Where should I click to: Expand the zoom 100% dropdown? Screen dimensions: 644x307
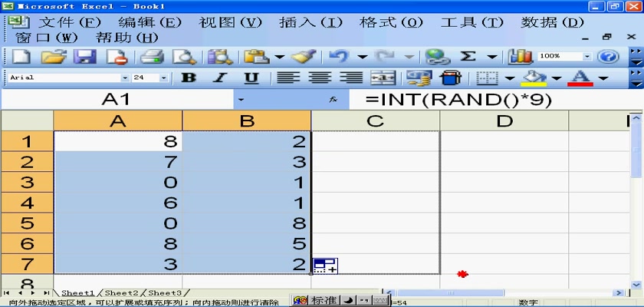click(x=587, y=56)
